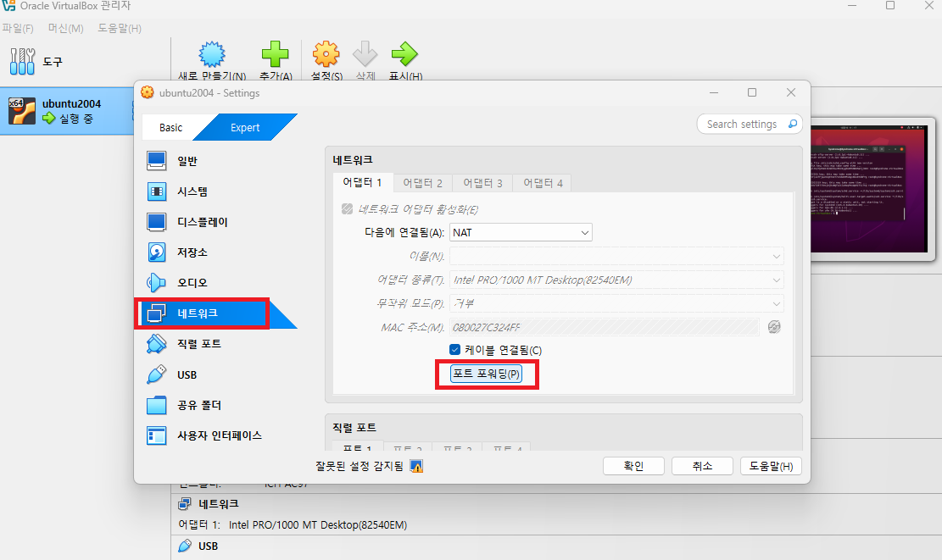Switch to the 어댑터 2 tab
942x560 pixels.
[422, 182]
